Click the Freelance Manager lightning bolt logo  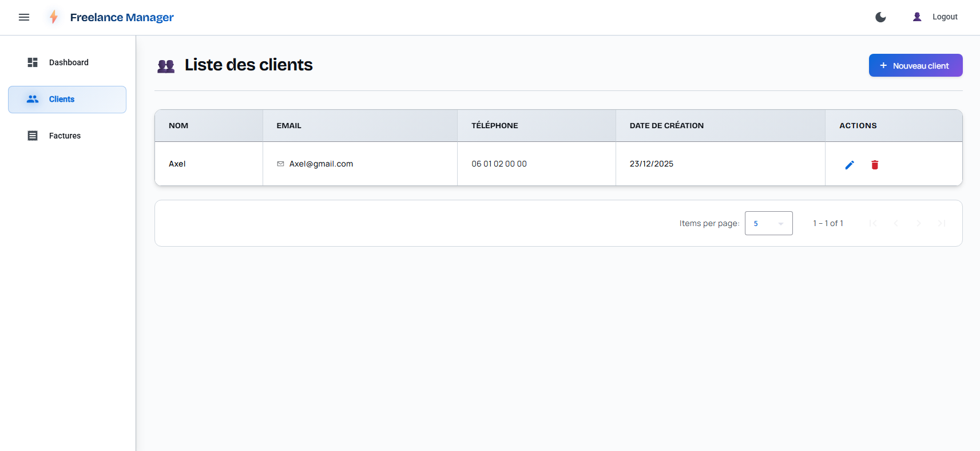54,17
